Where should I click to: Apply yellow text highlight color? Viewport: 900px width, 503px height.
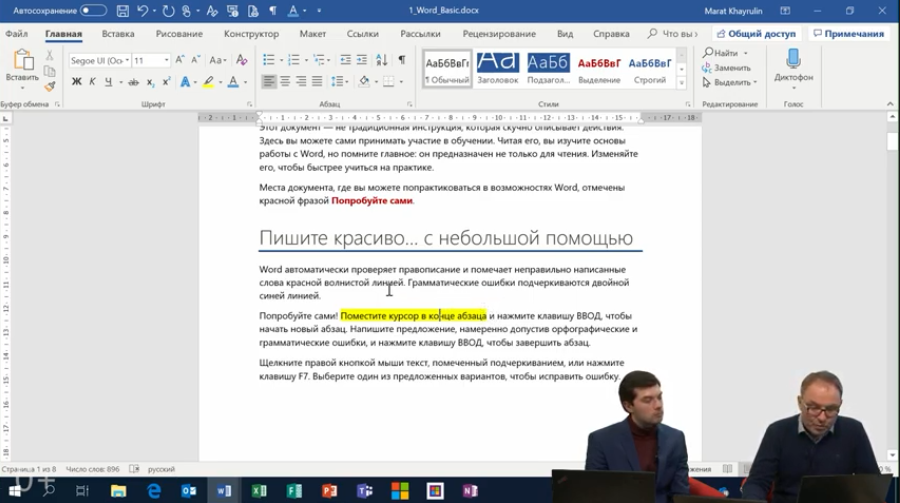point(208,82)
